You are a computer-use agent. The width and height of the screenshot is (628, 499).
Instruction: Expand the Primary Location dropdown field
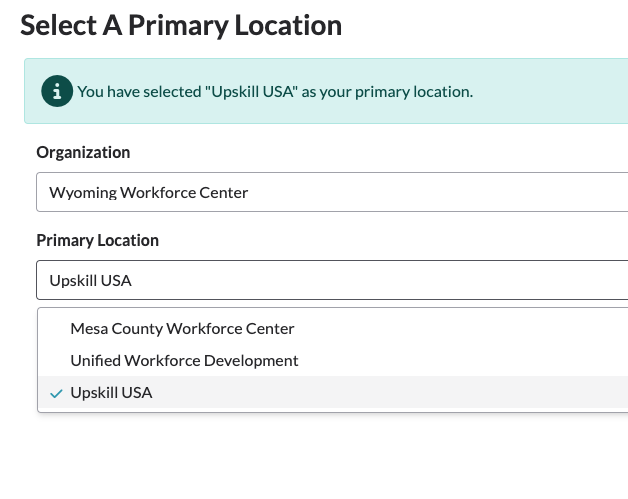coord(331,280)
